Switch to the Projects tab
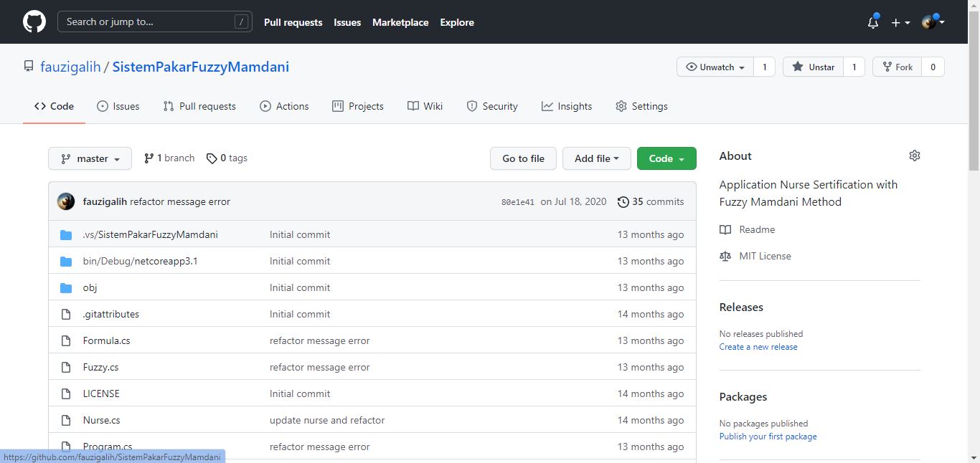 point(358,106)
